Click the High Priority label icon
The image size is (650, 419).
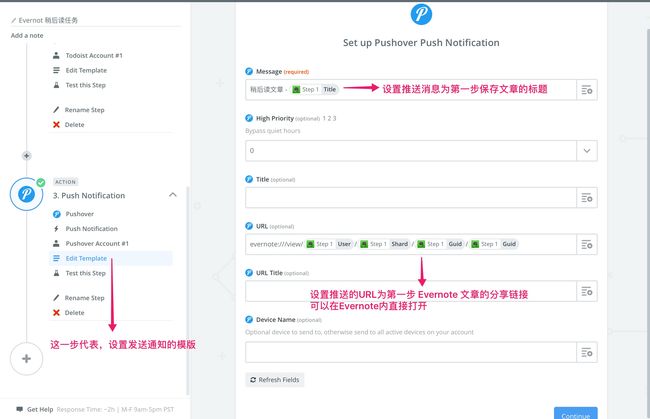tap(249, 118)
